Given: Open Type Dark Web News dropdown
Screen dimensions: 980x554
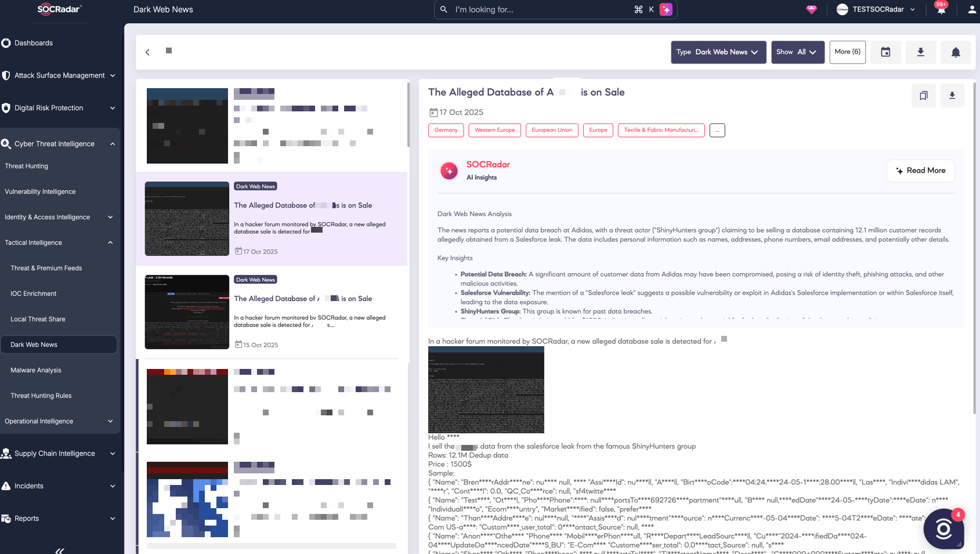Looking at the screenshot, I should pyautogui.click(x=718, y=52).
